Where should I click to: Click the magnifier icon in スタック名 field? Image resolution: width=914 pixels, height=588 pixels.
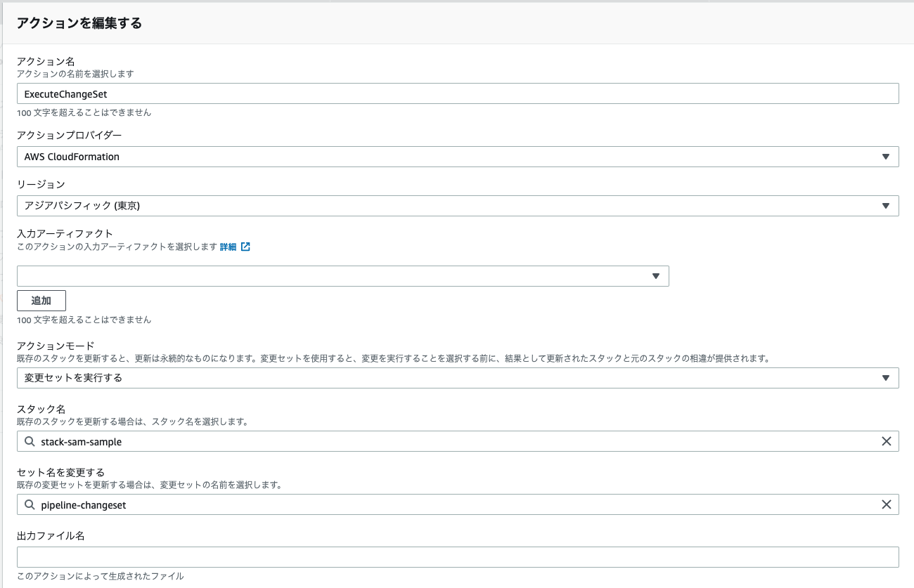pos(29,440)
